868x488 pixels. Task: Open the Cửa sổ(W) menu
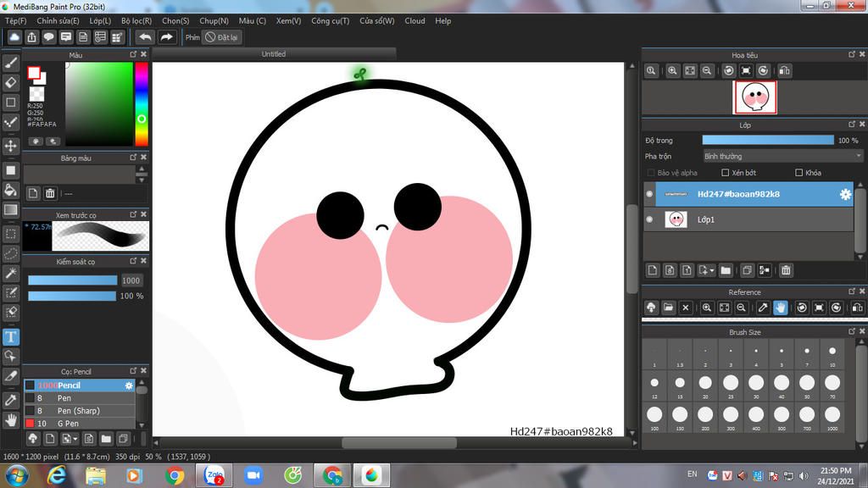[x=377, y=21]
